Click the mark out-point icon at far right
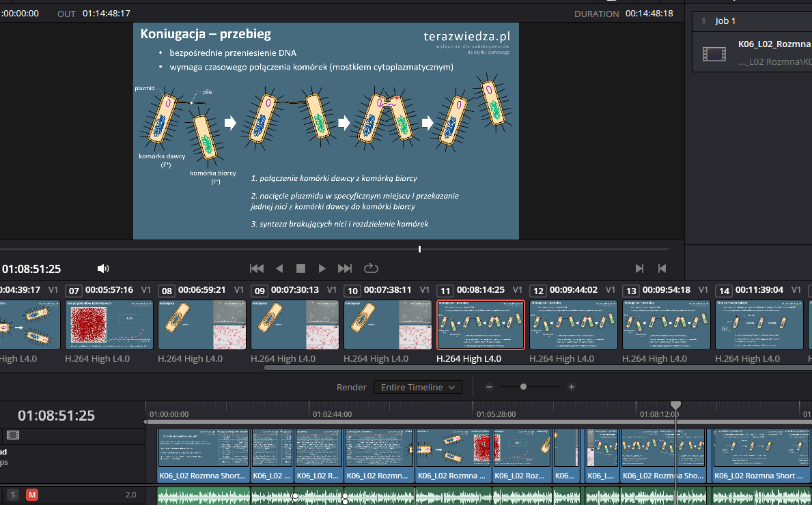 [662, 269]
